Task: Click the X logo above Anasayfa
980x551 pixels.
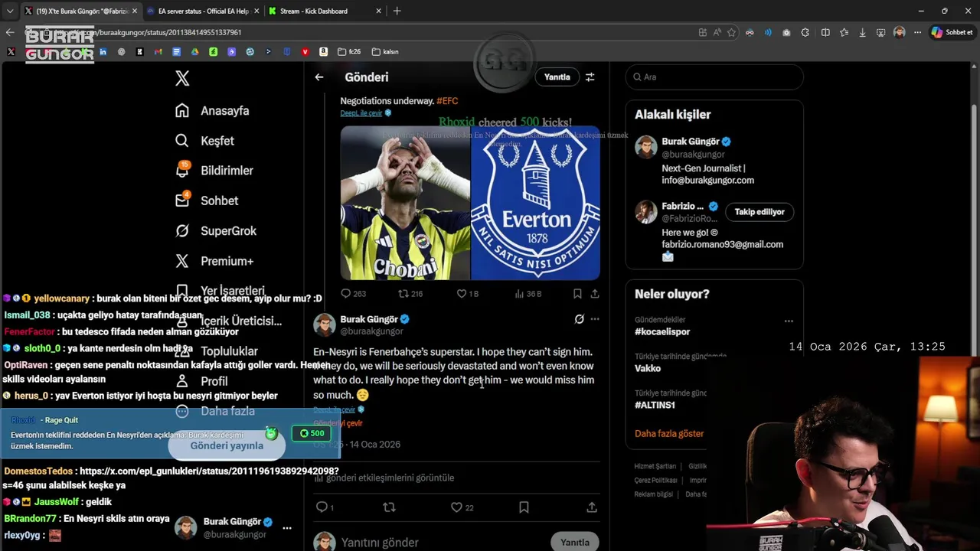Action: [182, 78]
